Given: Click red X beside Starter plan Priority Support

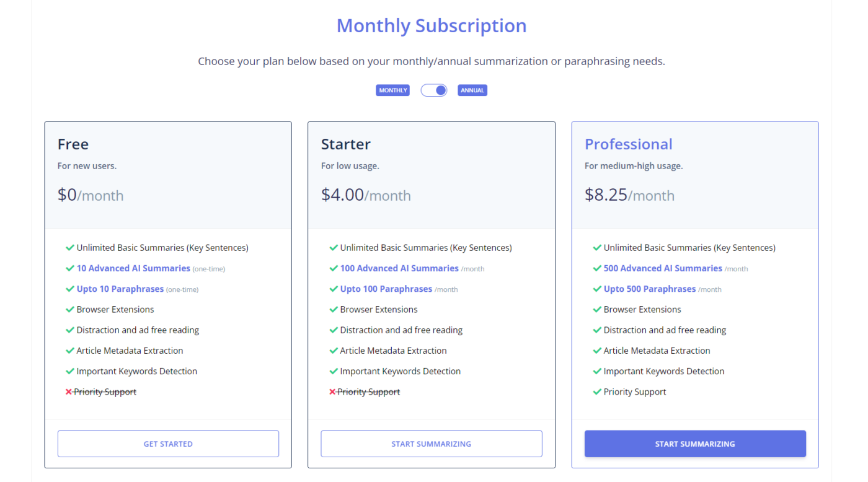Looking at the screenshot, I should [332, 392].
